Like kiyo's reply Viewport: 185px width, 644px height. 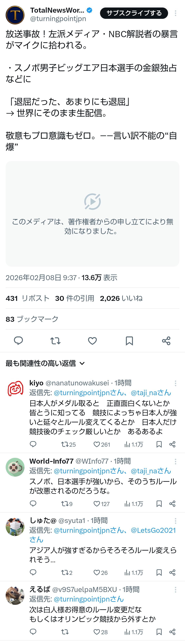point(97,444)
